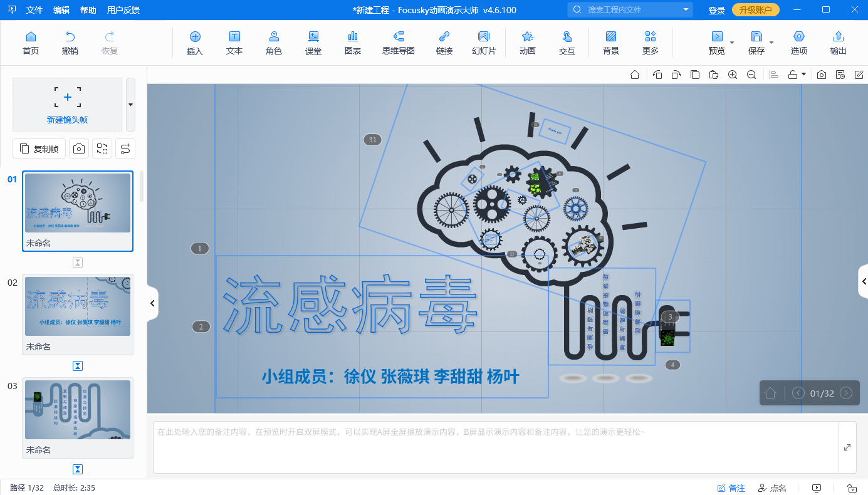Zoom out the canvas
868x495 pixels.
pyautogui.click(x=751, y=75)
